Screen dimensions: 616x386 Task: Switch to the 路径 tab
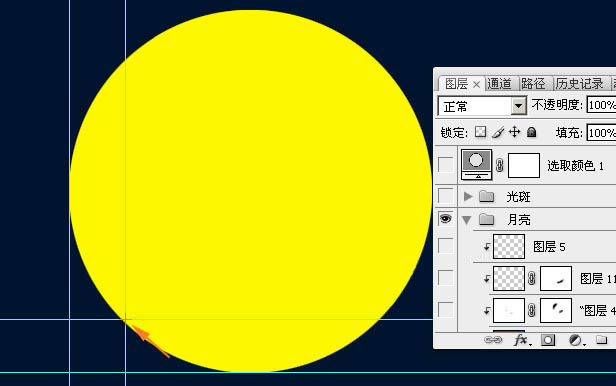(x=533, y=84)
